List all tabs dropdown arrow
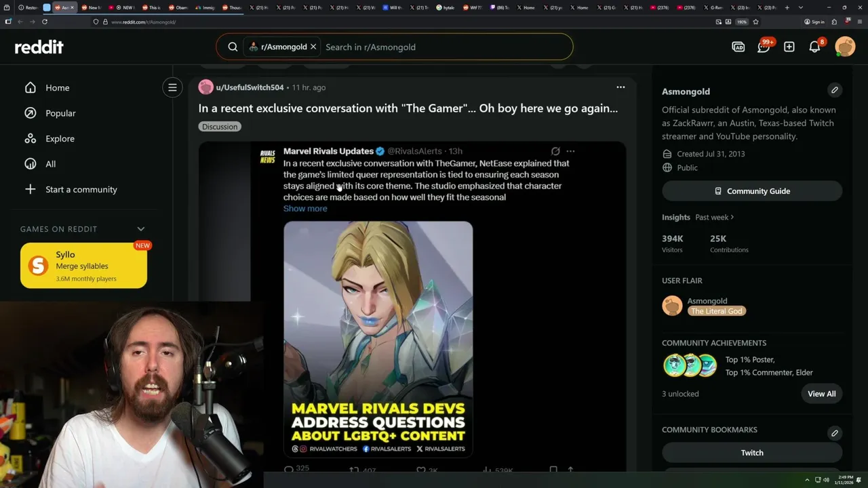Viewport: 868px width, 488px height. tap(801, 7)
